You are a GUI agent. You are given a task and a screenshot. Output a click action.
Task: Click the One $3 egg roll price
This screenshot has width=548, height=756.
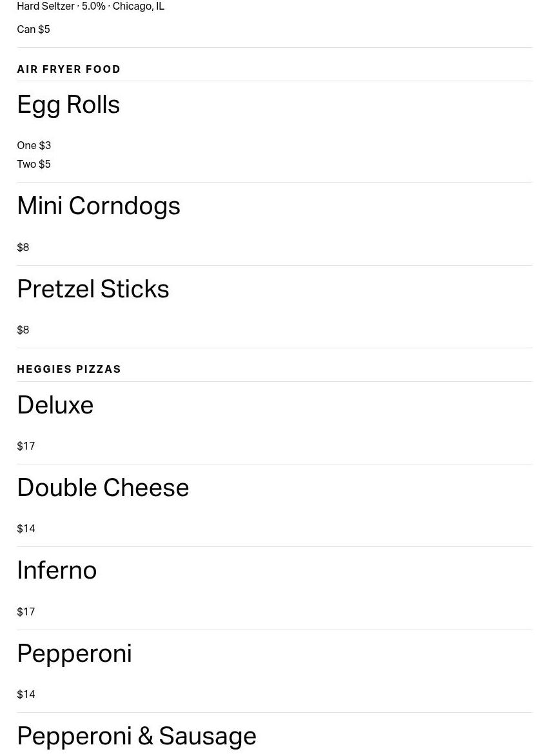coord(34,146)
